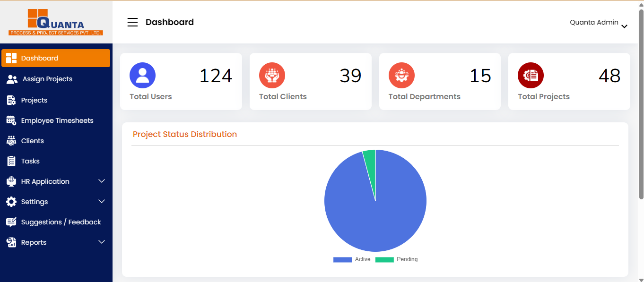The width and height of the screenshot is (644, 282).
Task: Click the Total Departments gear icon
Action: [401, 75]
